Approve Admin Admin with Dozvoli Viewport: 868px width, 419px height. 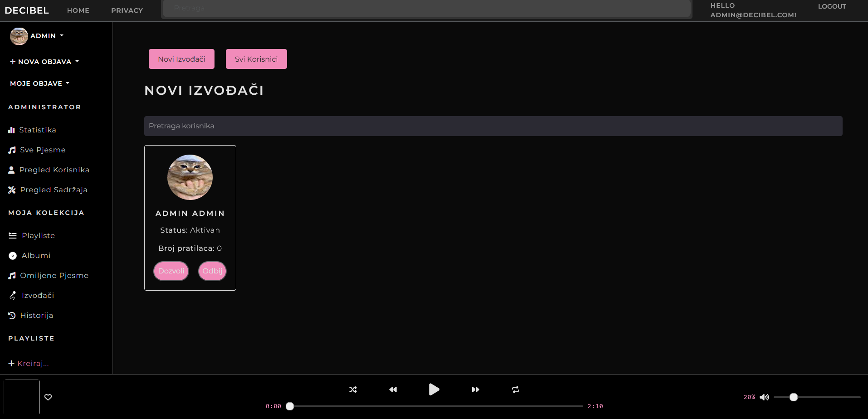[171, 271]
